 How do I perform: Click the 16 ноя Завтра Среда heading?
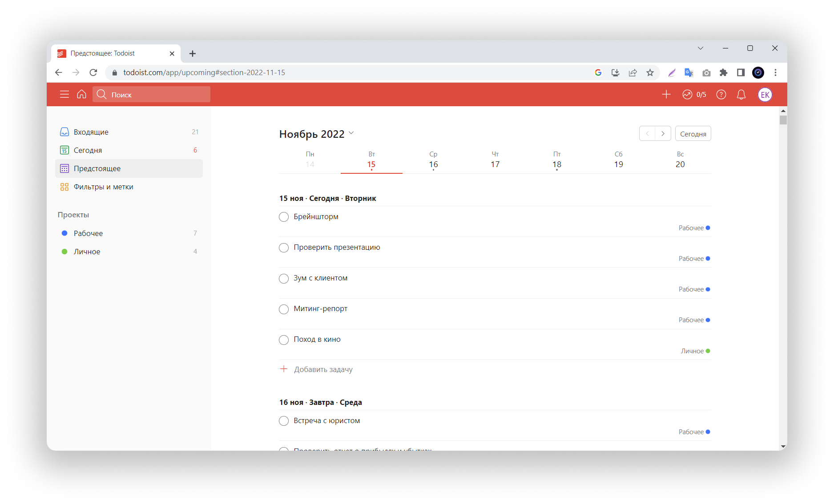pos(321,402)
